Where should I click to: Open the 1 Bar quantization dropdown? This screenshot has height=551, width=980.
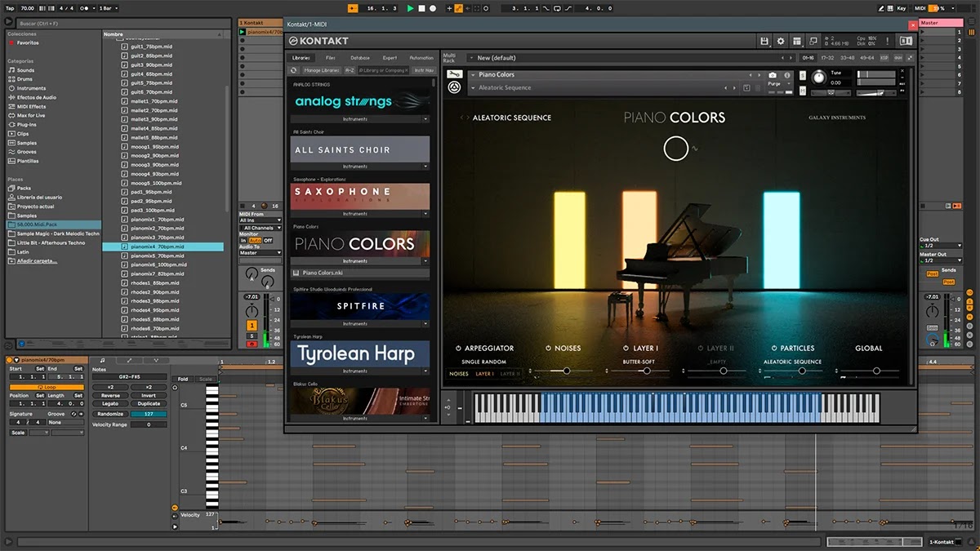tap(107, 8)
